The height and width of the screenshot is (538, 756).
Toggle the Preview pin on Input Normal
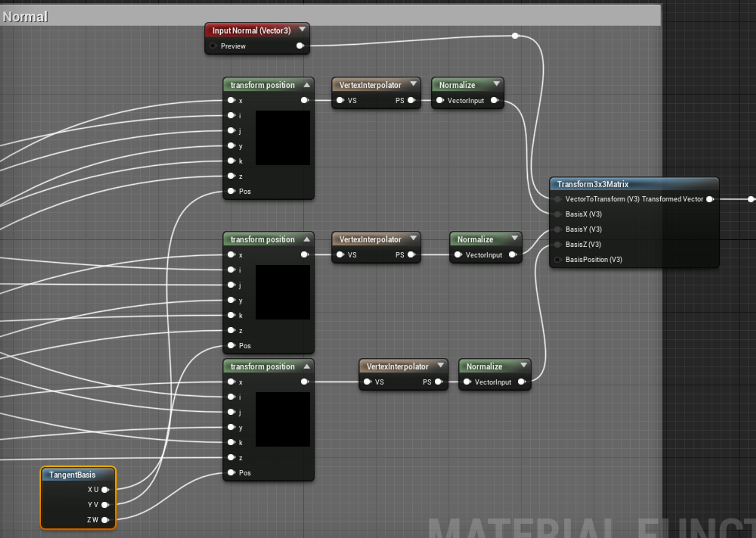click(213, 46)
